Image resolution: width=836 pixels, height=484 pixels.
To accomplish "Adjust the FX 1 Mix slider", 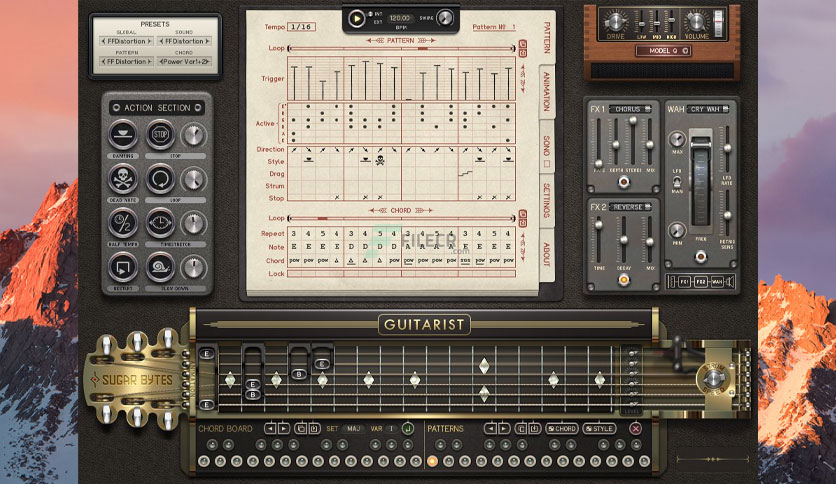I will click(650, 141).
